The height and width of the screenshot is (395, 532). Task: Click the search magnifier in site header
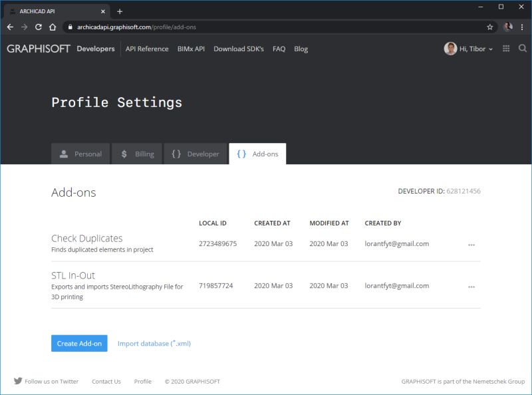tap(523, 49)
